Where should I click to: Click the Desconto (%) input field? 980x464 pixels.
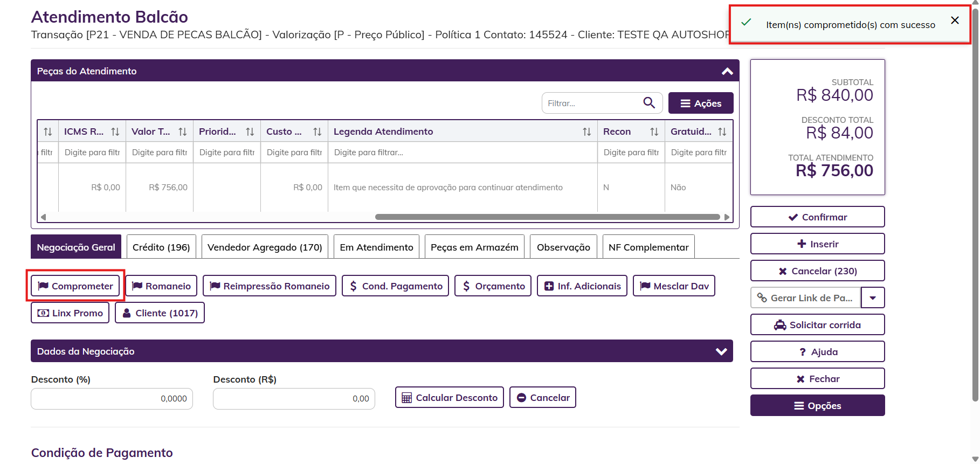click(x=112, y=398)
